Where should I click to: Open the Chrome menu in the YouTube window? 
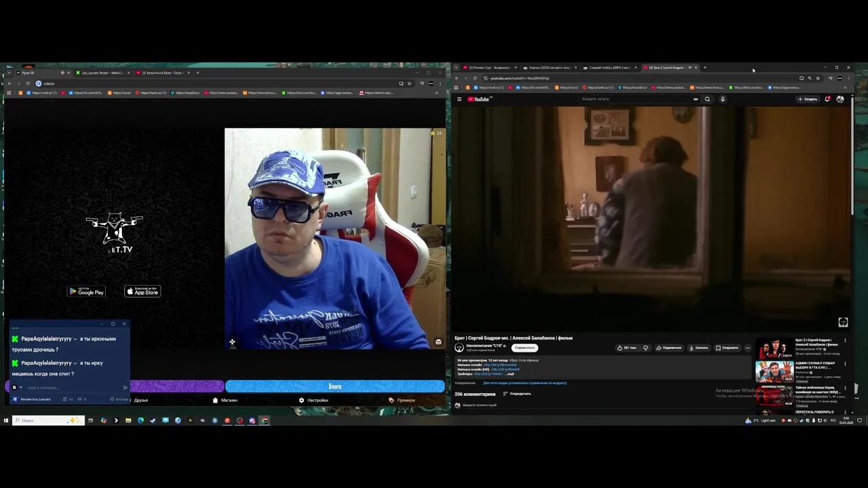(848, 78)
